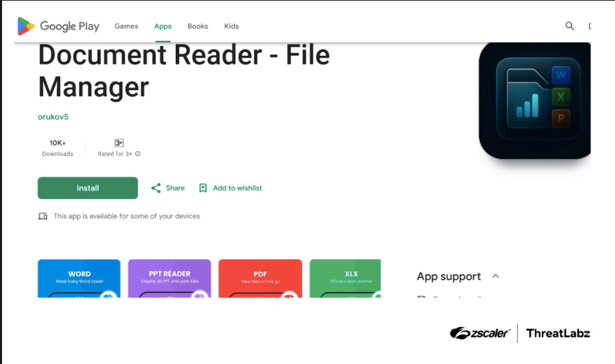Viewport: 615px width, 364px height.
Task: Click the 3+ content rating badge
Action: (119, 142)
